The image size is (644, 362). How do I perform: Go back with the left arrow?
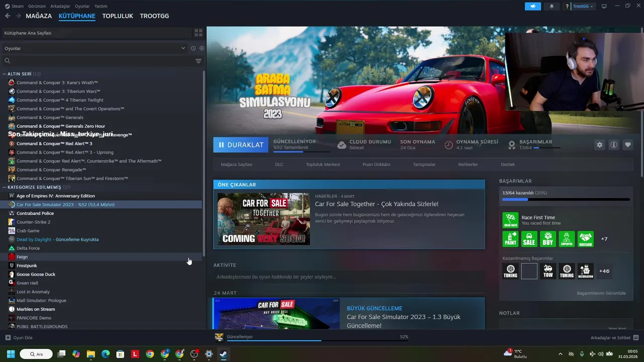[8, 16]
